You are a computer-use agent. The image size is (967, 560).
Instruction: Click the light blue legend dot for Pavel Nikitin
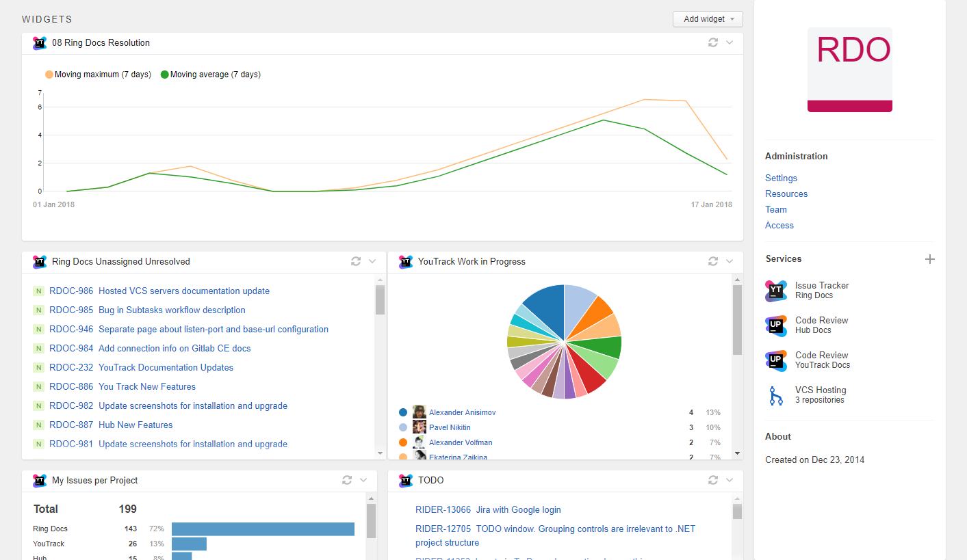(x=403, y=427)
